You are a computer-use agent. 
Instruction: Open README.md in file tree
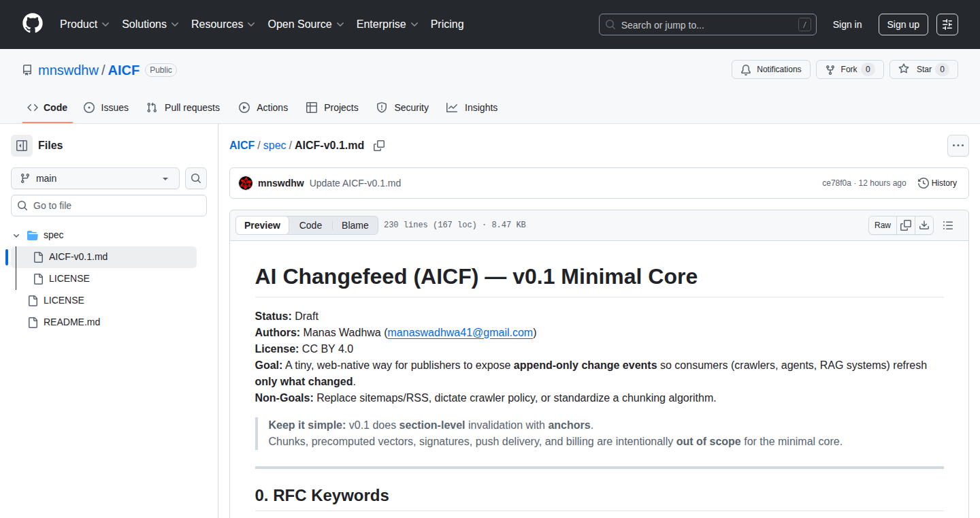pos(71,322)
